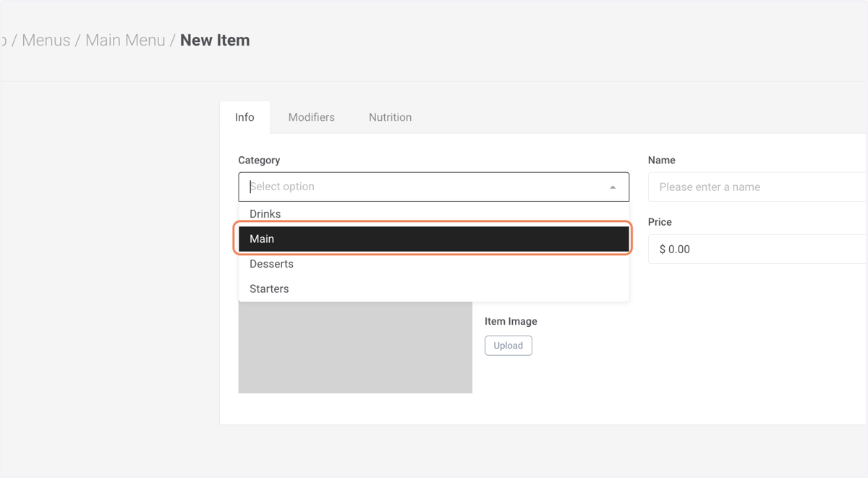The height and width of the screenshot is (478, 868).
Task: Click the New Item breadcrumb title
Action: (x=215, y=40)
